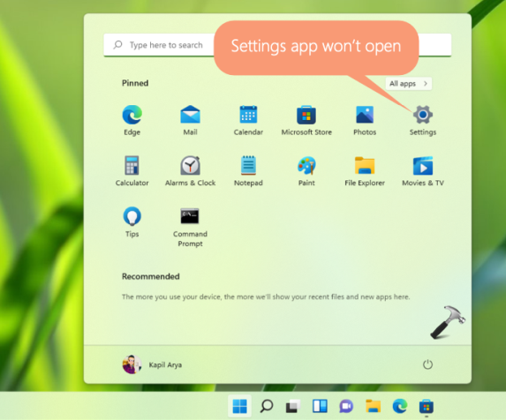
Task: Open File Explorer on the taskbar
Action: 373,406
